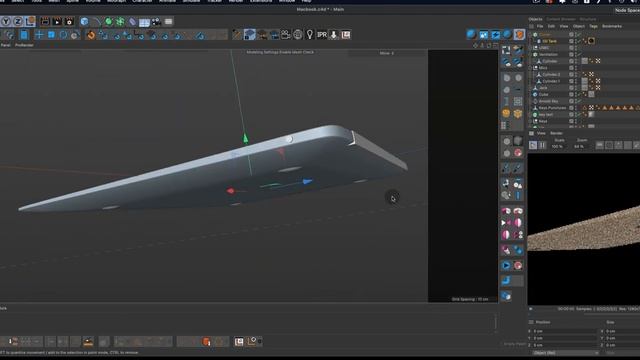640x360 pixels.
Task: Select the Scale tool
Action: coord(51,35)
